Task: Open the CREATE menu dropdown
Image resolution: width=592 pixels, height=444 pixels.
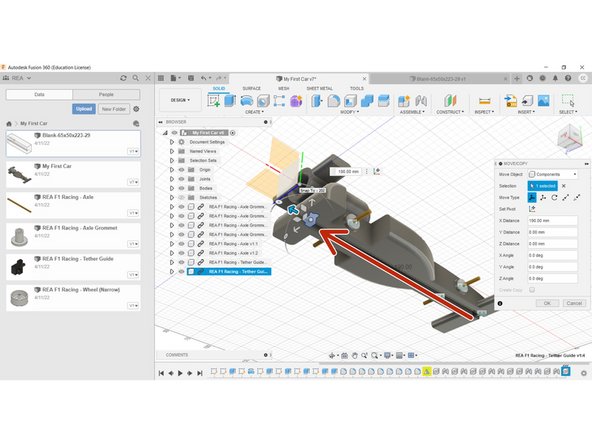Action: click(x=254, y=112)
